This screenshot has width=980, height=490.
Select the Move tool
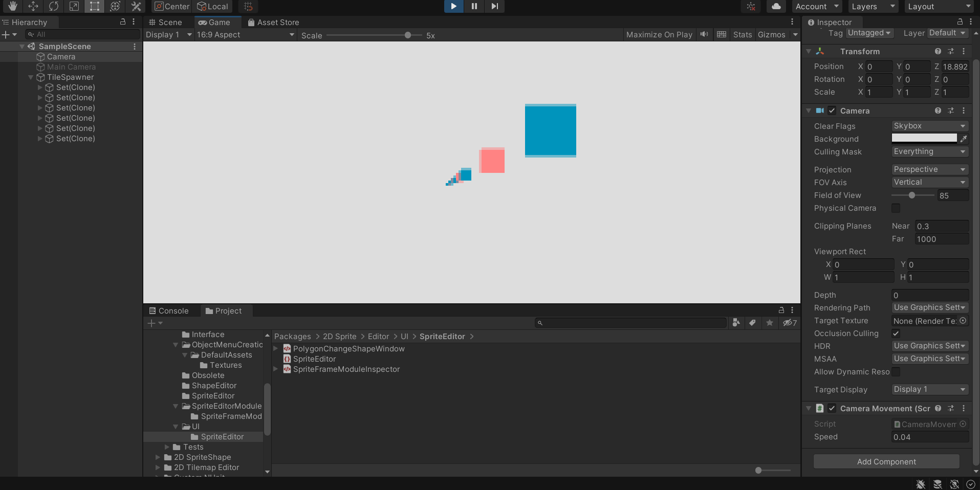tap(33, 7)
